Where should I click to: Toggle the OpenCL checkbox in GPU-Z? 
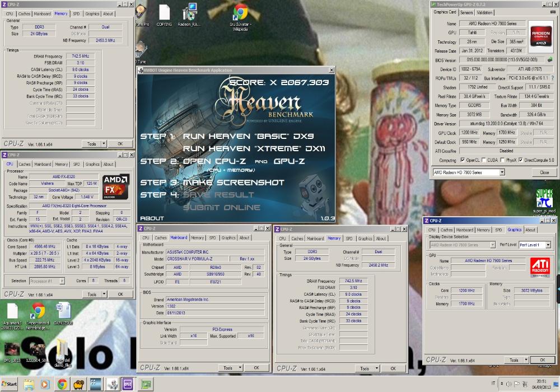tap(463, 160)
